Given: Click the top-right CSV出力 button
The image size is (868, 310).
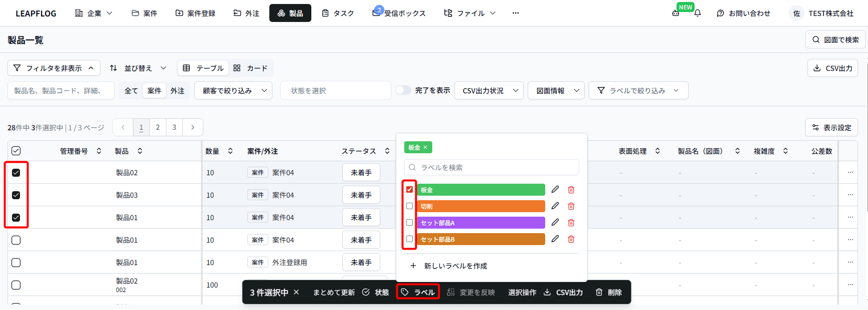Looking at the screenshot, I should (833, 68).
